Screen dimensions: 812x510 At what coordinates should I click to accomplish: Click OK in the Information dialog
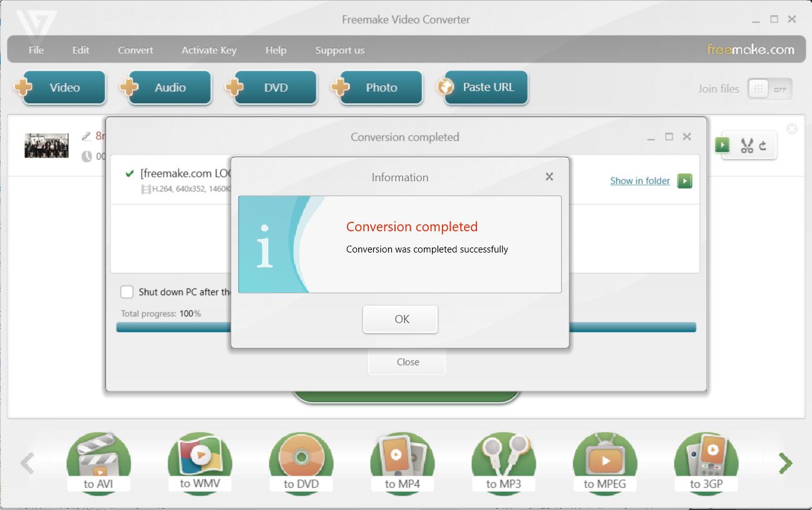pyautogui.click(x=400, y=319)
